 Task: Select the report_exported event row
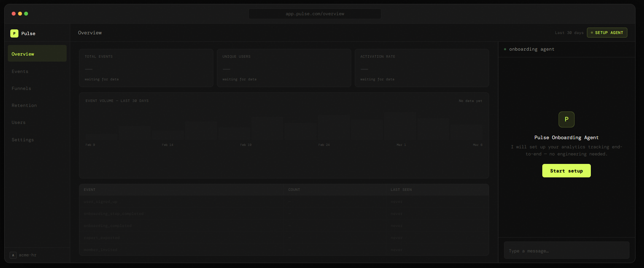(x=284, y=238)
